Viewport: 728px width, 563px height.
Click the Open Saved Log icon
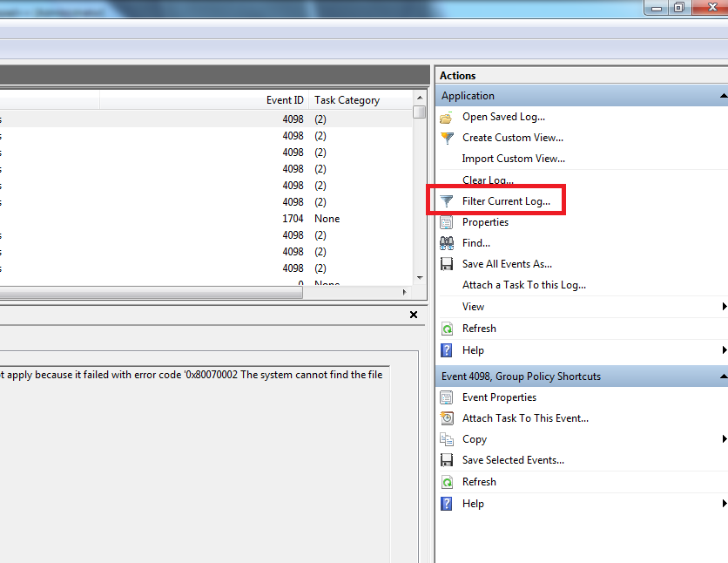(x=447, y=116)
